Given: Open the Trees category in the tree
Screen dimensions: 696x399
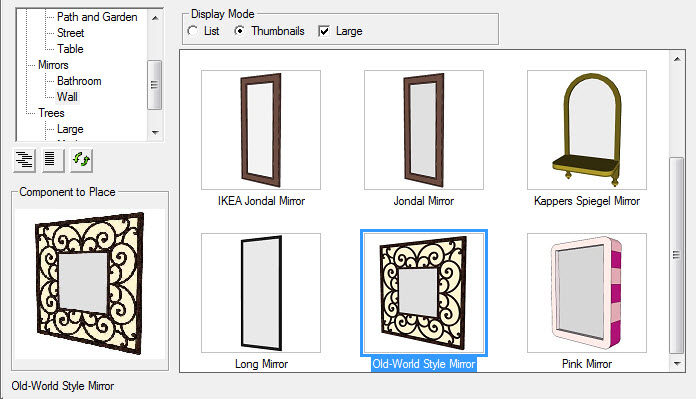Looking at the screenshot, I should click(x=51, y=113).
